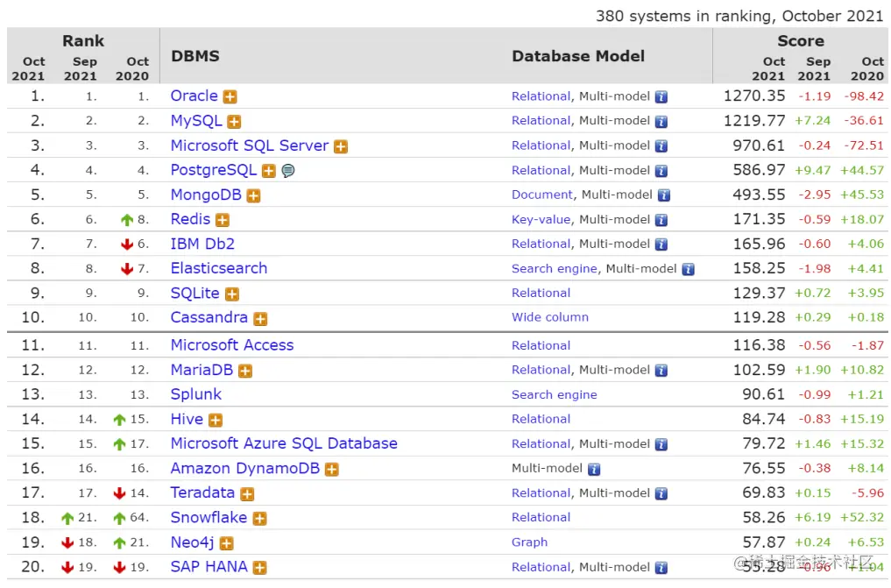Open the Wide column model link
891x588 pixels.
click(550, 317)
